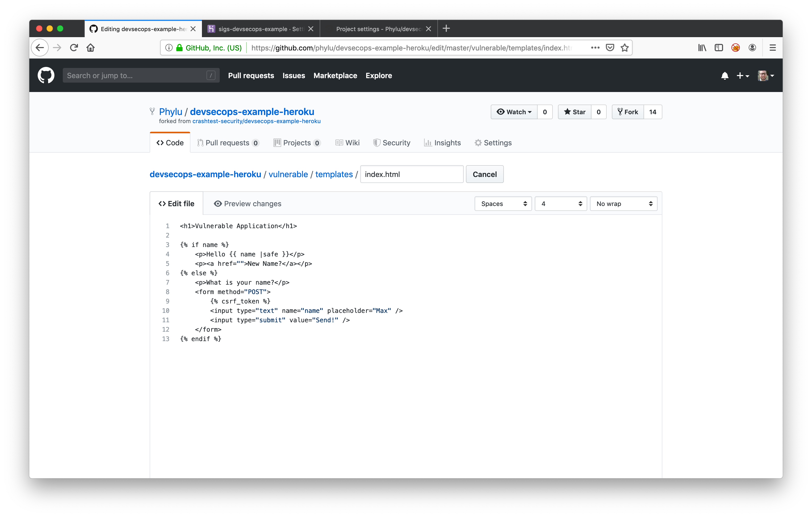
Task: Switch to Preview changes tab
Action: [247, 204]
